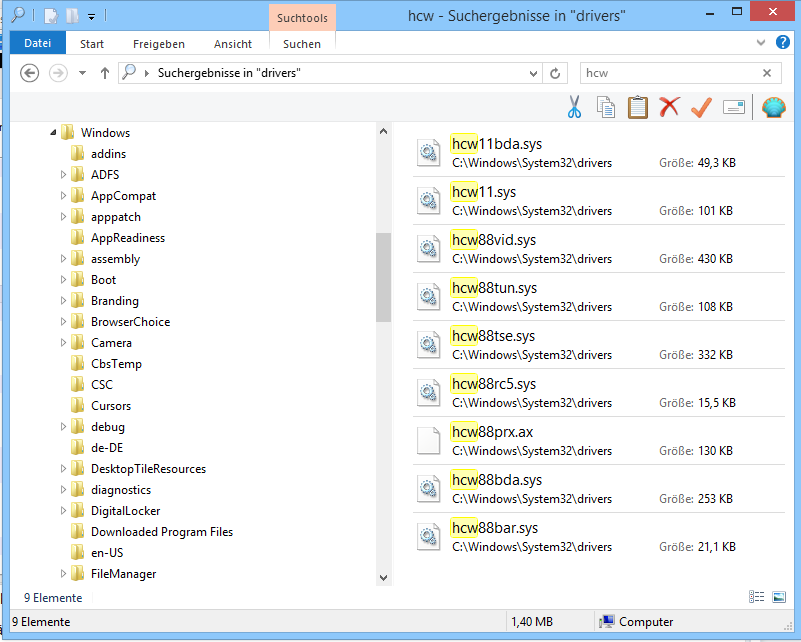Select the hcw11.sys search result

[599, 201]
